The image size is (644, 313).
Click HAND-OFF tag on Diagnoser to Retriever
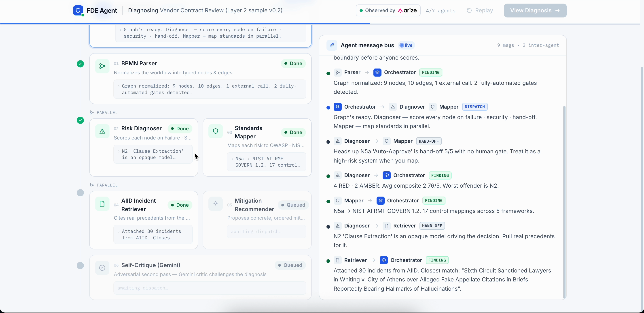point(432,226)
